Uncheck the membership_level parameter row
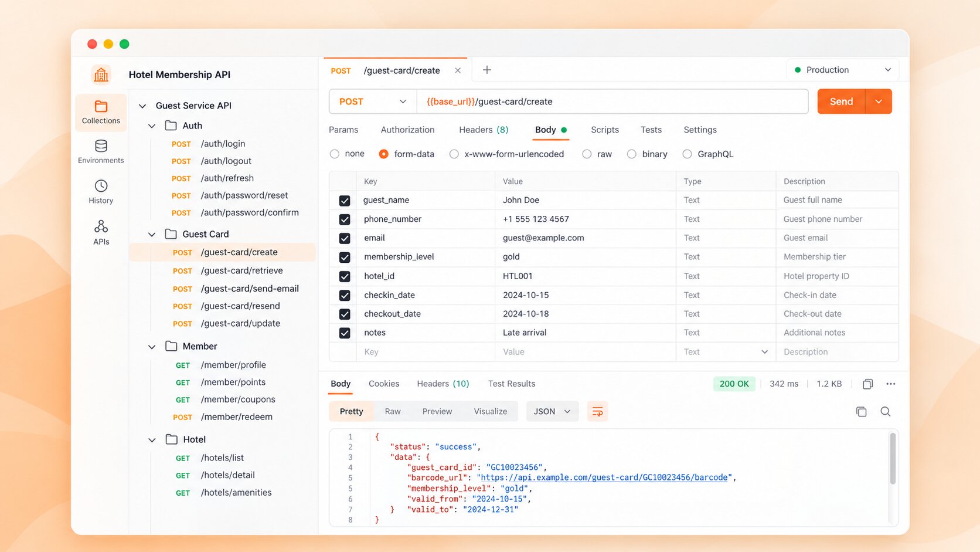This screenshot has width=980, height=552. point(345,257)
